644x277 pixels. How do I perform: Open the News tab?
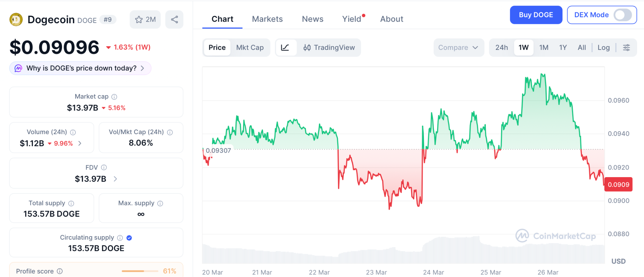(x=313, y=19)
